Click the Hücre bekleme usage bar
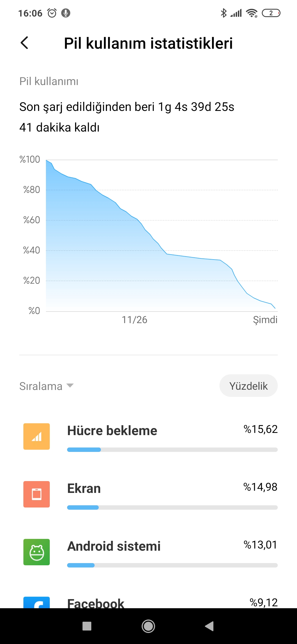The image size is (297, 644). (x=172, y=450)
